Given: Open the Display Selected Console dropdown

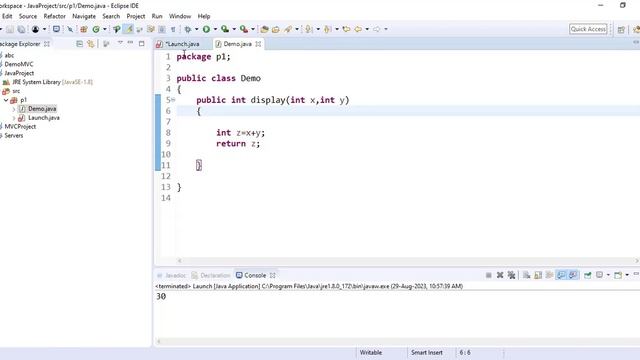Looking at the screenshot, I should click(608, 276).
